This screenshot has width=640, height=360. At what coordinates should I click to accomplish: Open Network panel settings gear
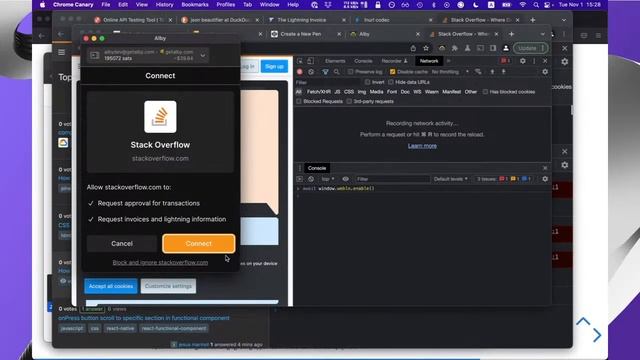pyautogui.click(x=545, y=72)
